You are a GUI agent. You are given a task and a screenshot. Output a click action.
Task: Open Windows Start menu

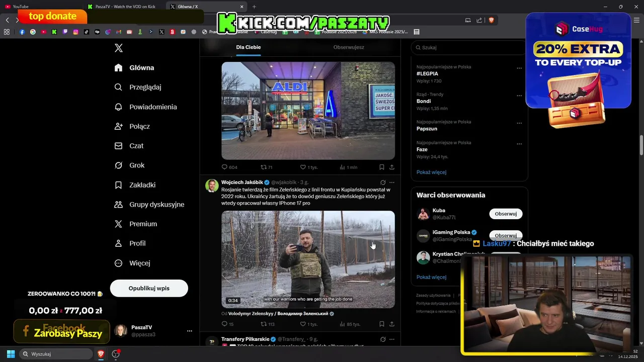point(11,354)
